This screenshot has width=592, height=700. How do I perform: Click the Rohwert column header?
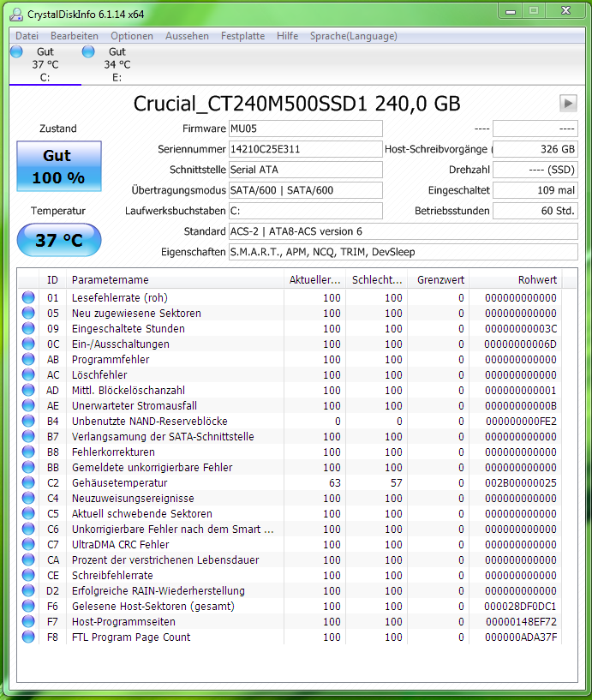click(516, 280)
